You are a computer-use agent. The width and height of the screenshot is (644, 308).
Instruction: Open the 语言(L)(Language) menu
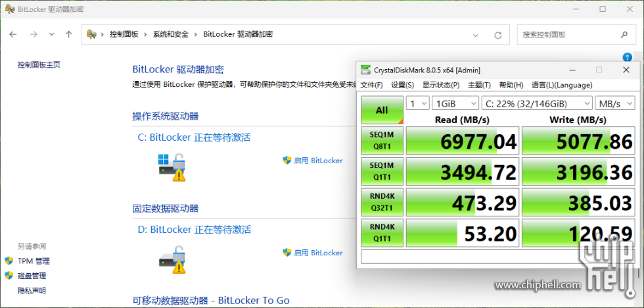[x=562, y=85]
